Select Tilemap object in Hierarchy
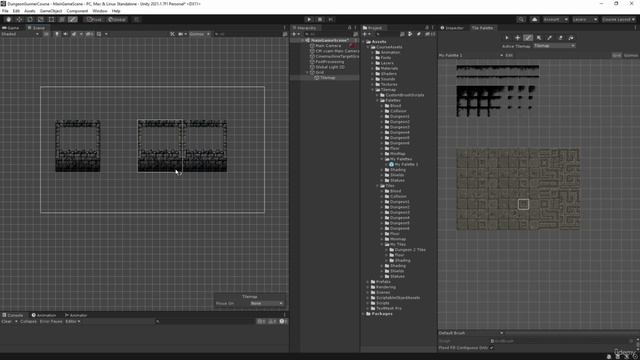The image size is (640, 360). [327, 78]
